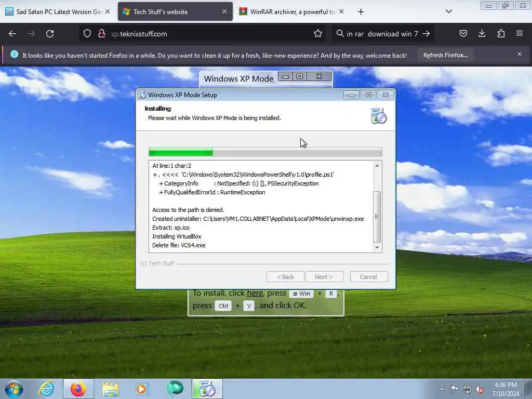Image resolution: width=532 pixels, height=399 pixels.
Task: Click the Refresh Firefox... button
Action: tap(445, 55)
